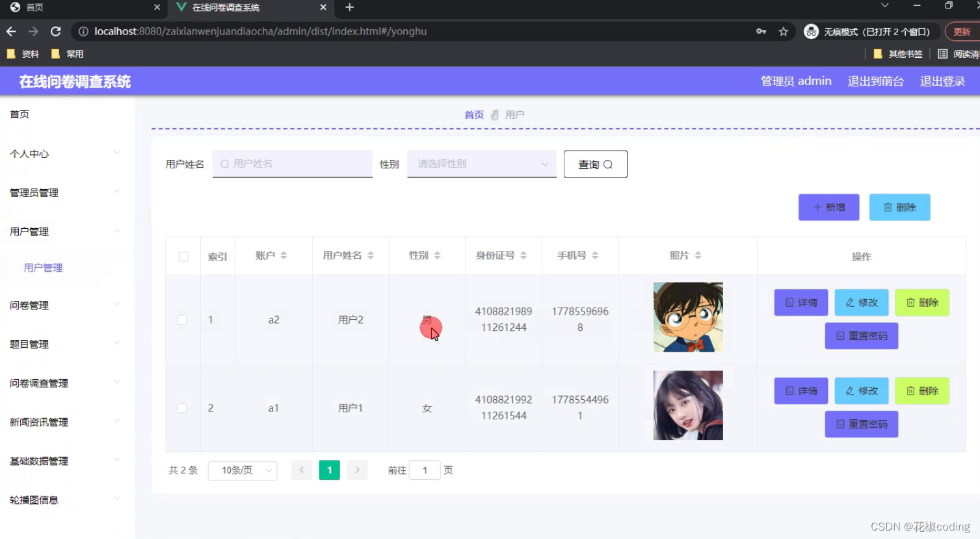The width and height of the screenshot is (980, 539).
Task: Select 问卷管理 in the sidebar menu
Action: 29,305
